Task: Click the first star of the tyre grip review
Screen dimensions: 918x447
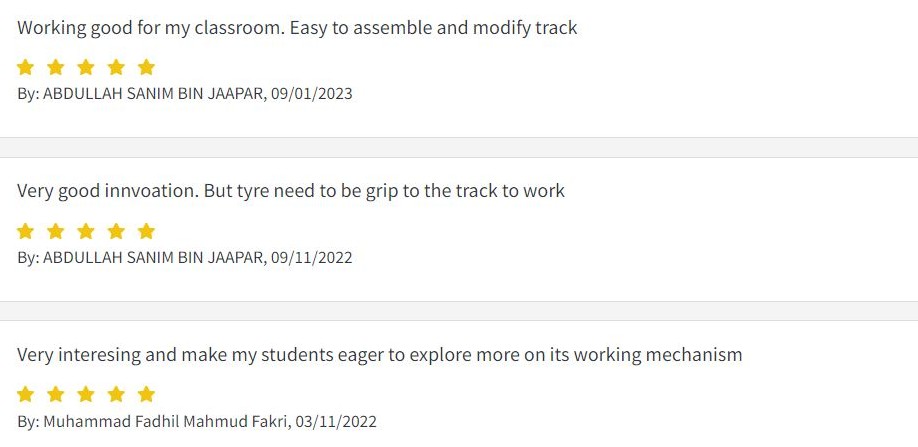Action: tap(25, 231)
